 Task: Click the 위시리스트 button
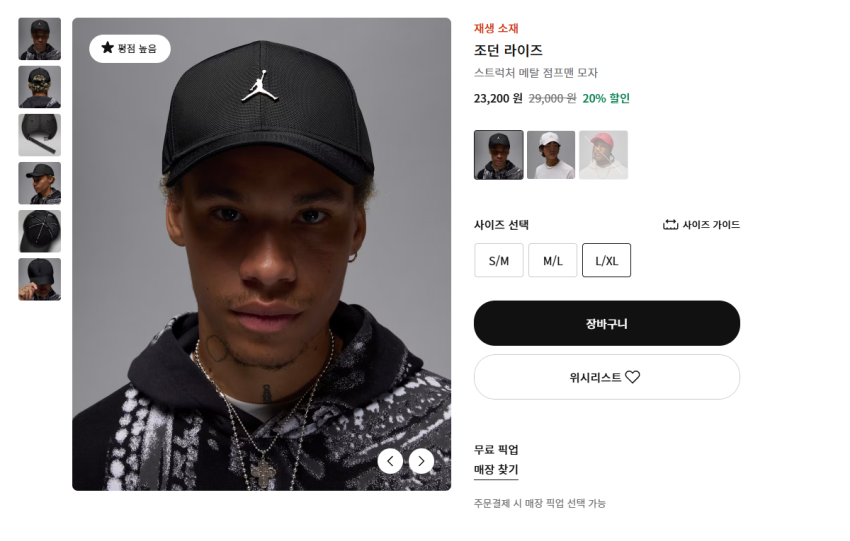point(606,377)
